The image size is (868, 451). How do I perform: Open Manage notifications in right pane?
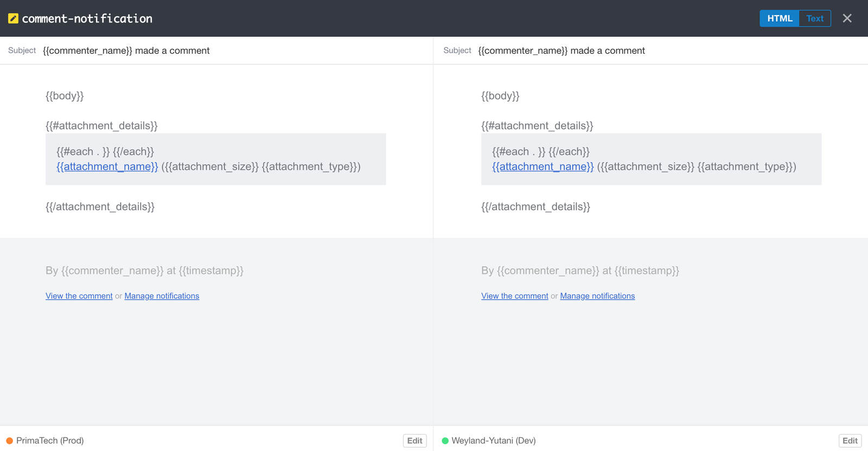597,296
